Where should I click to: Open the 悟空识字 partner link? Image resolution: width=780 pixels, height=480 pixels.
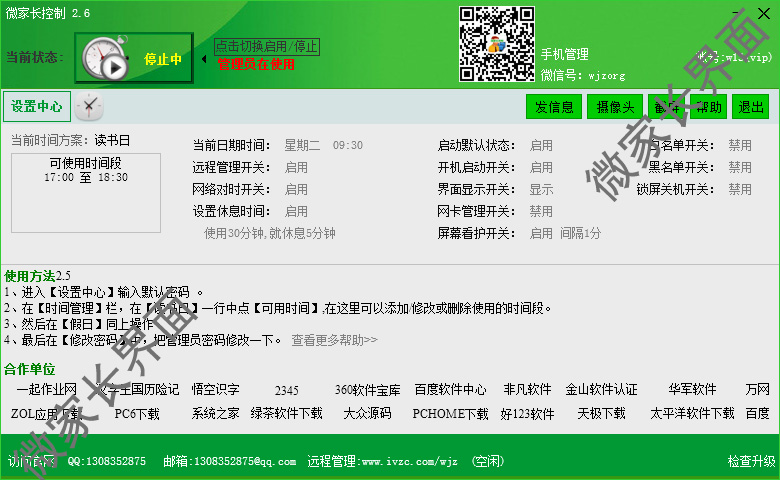215,389
